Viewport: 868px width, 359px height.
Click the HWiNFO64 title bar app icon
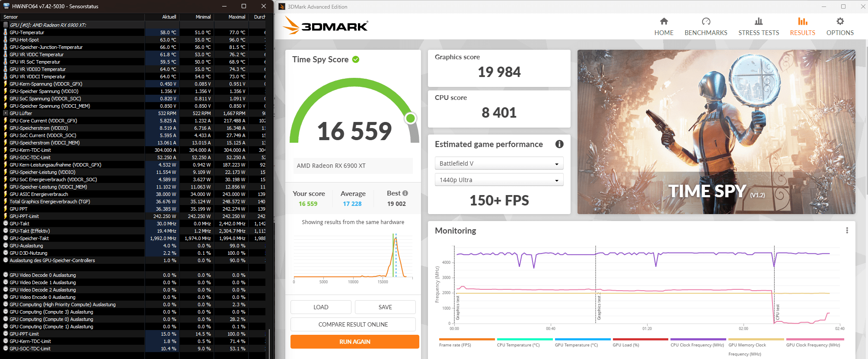point(6,6)
